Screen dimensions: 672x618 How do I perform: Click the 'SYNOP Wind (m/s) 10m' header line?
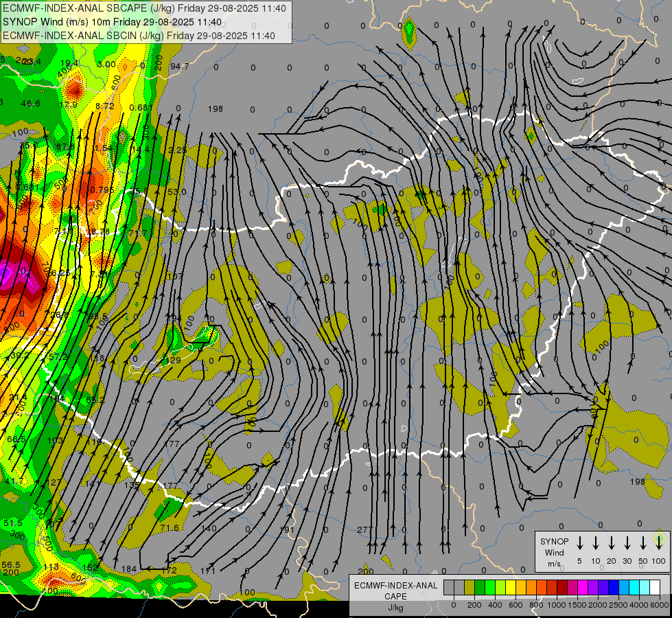coord(113,22)
